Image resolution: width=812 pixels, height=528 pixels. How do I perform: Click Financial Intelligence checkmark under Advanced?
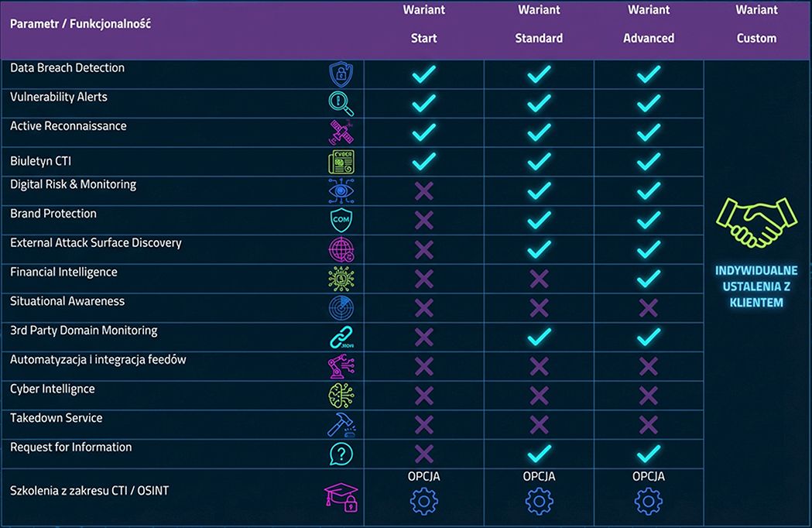648,279
